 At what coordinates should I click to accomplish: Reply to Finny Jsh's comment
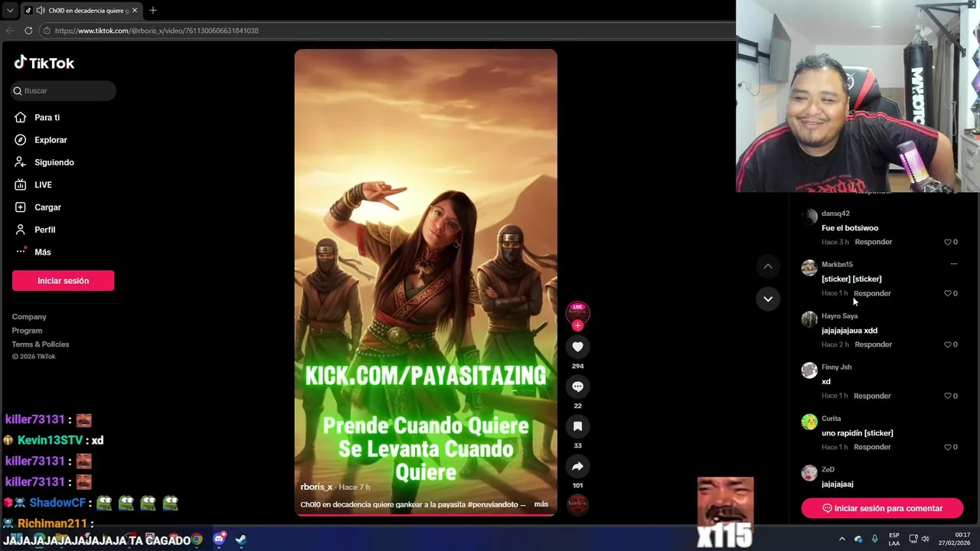[x=872, y=396]
